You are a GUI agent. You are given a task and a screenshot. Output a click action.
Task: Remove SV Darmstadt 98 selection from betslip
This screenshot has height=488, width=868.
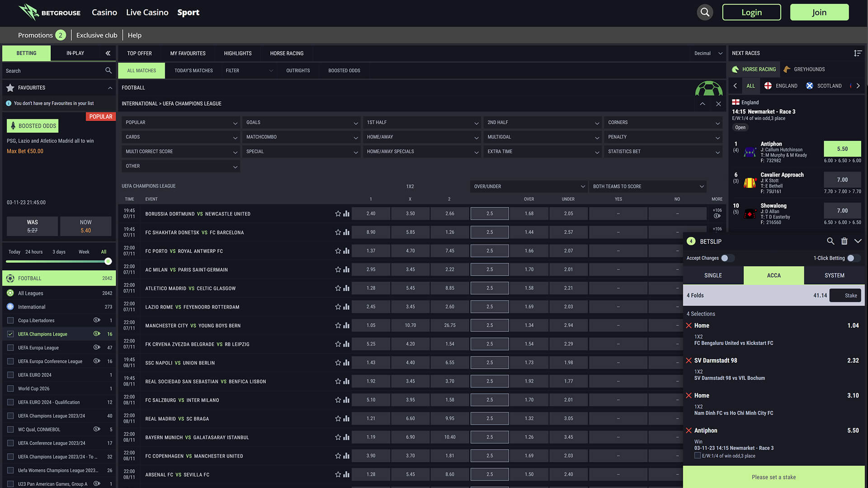[689, 361]
